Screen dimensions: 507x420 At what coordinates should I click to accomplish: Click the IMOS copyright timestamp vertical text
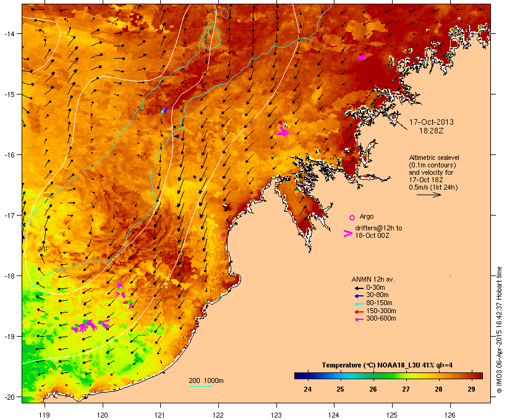500,330
